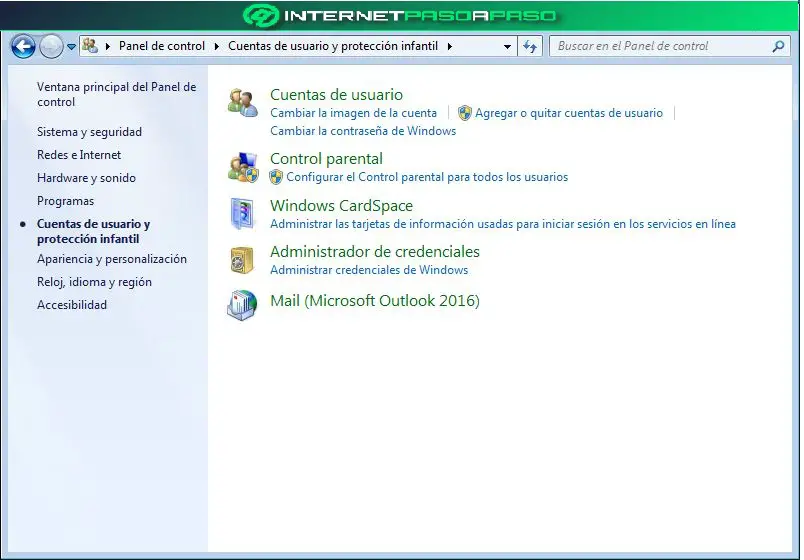Viewport: 804px width, 560px height.
Task: Open Reloj, idioma y región
Action: pos(94,282)
